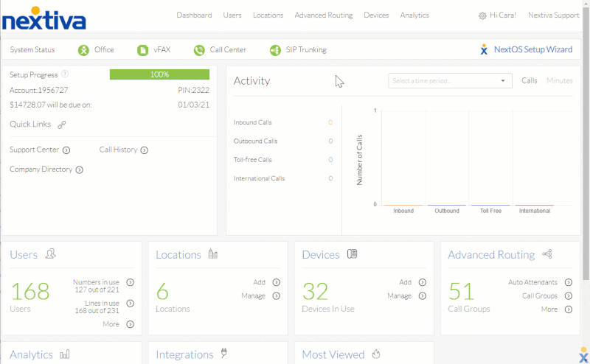Image resolution: width=590 pixels, height=364 pixels.
Task: Open the Users card heading
Action: click(24, 254)
